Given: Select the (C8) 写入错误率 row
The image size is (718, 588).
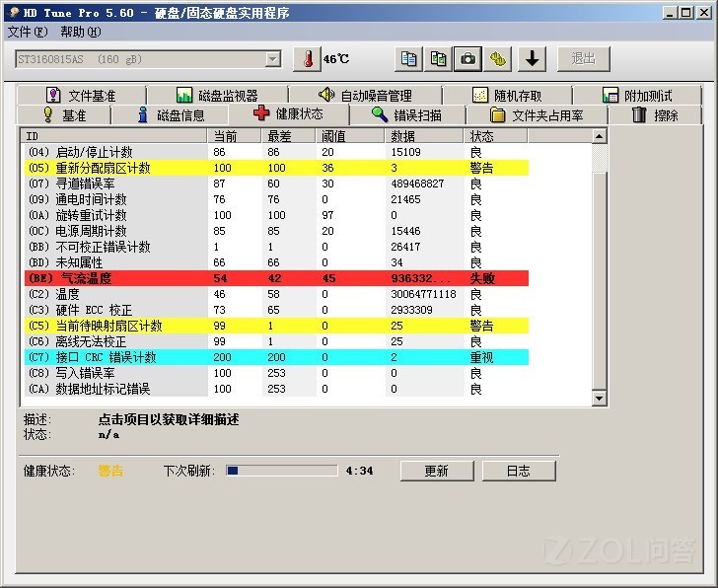Looking at the screenshot, I should (x=276, y=373).
